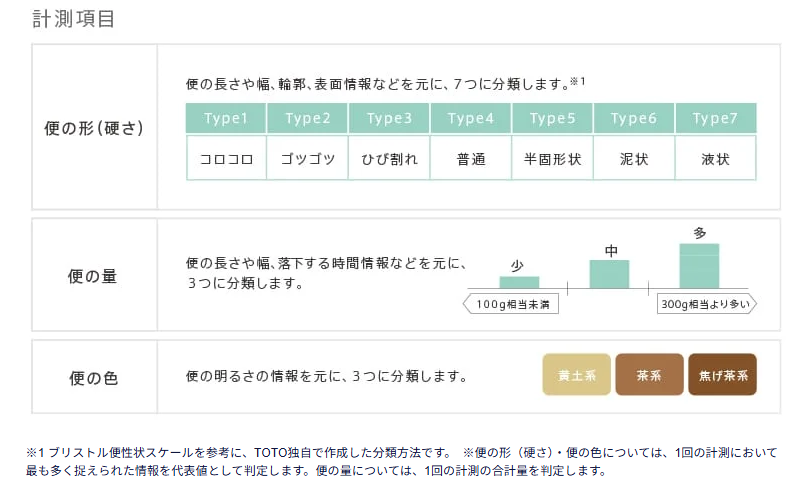Image resolution: width=805 pixels, height=489 pixels.
Task: Click the Type7 column header
Action: click(x=716, y=118)
